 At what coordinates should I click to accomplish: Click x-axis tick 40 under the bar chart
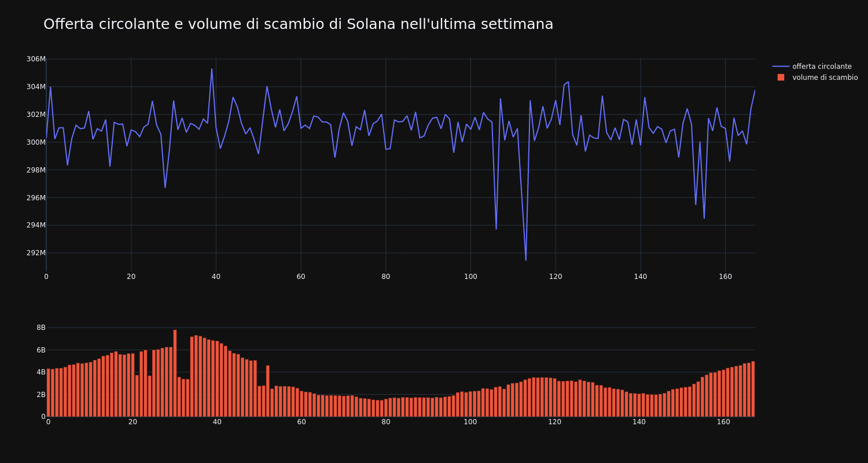point(217,422)
